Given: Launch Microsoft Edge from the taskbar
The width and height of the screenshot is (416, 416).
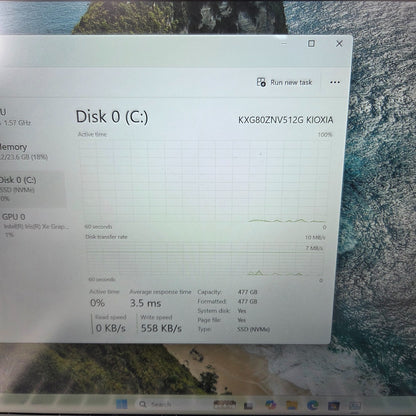Looking at the screenshot, I should [312, 405].
